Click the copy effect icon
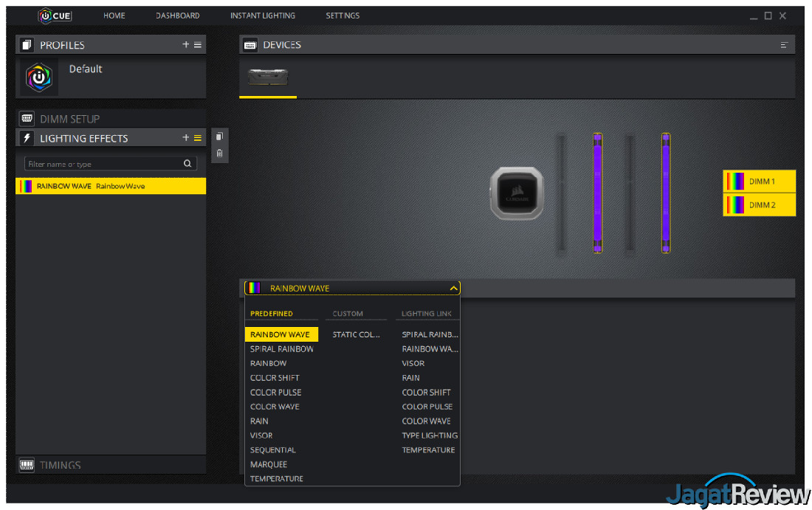Viewport: 812px width, 510px height. [219, 136]
